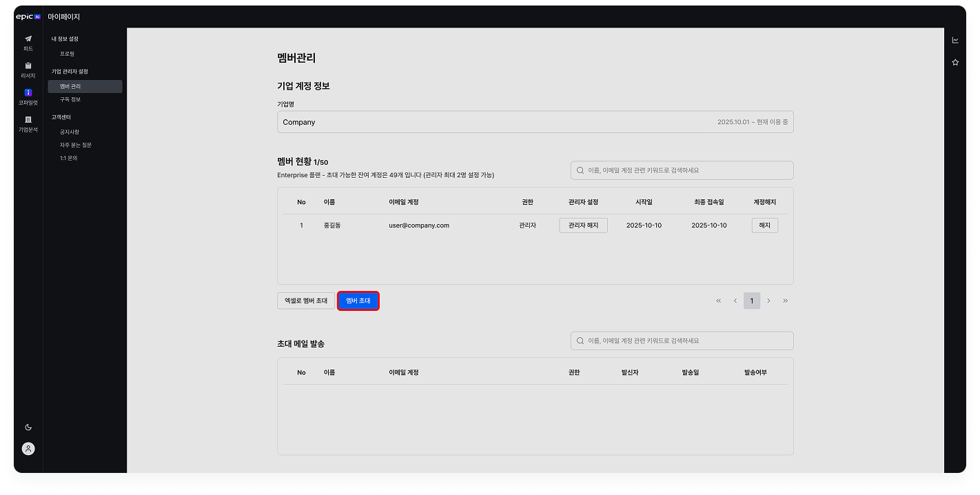Viewport: 980px width, 495px height.
Task: Click search icon in 초대 메일 발송 search box
Action: 580,341
